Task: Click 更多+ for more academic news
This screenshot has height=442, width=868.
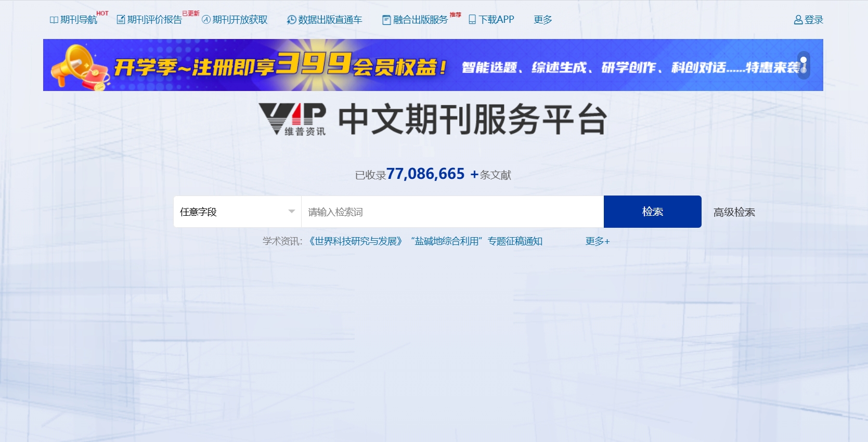Action: 598,241
